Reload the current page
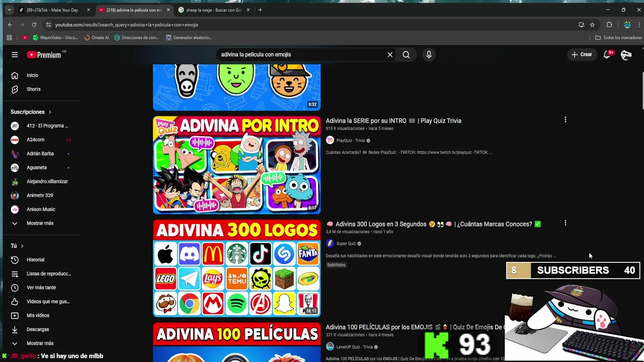The width and height of the screenshot is (644, 362). pyautogui.click(x=34, y=25)
